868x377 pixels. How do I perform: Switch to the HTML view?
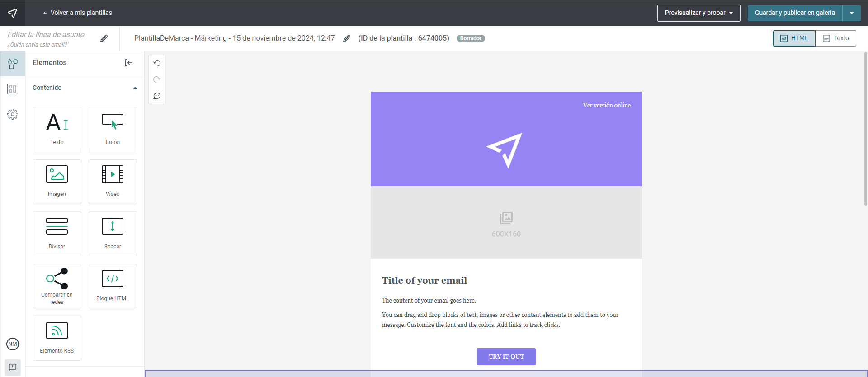point(794,38)
